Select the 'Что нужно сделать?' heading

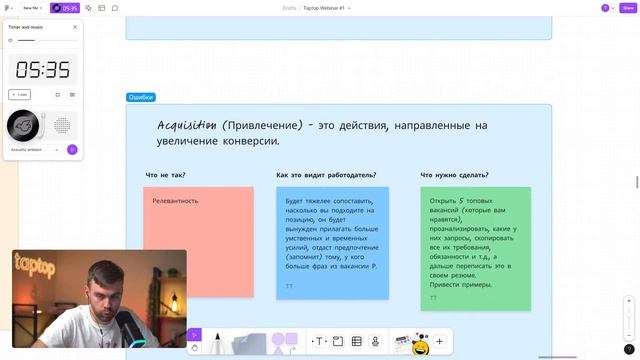click(x=454, y=175)
